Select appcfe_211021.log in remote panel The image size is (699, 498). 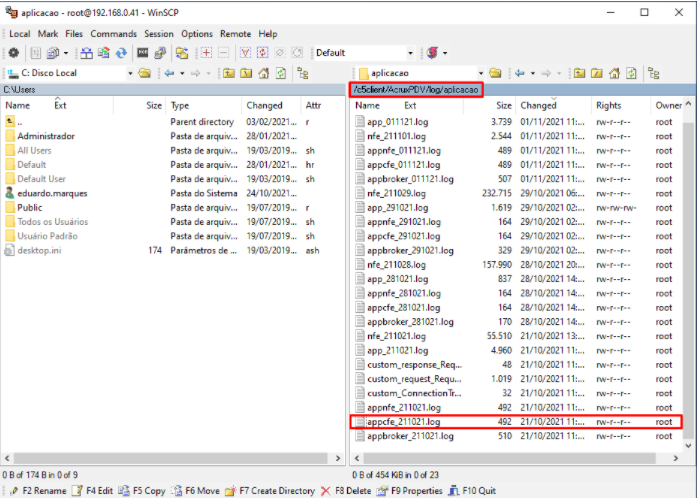[516, 422]
